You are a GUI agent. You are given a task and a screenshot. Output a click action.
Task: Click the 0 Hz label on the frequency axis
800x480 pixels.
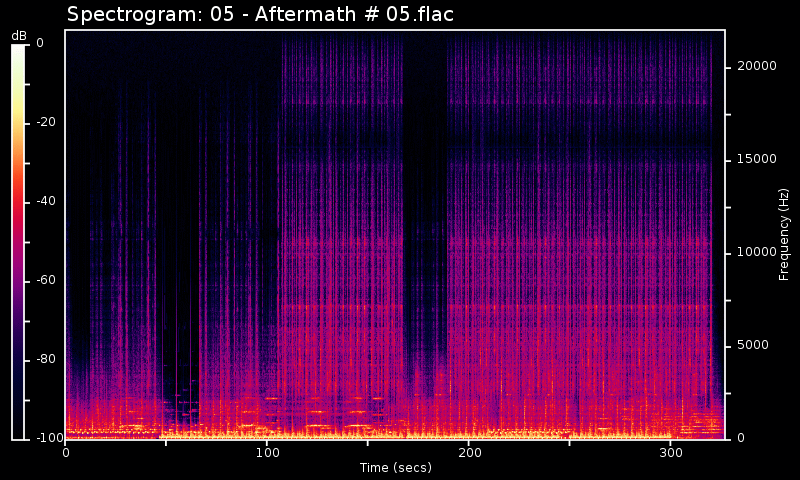[739, 438]
